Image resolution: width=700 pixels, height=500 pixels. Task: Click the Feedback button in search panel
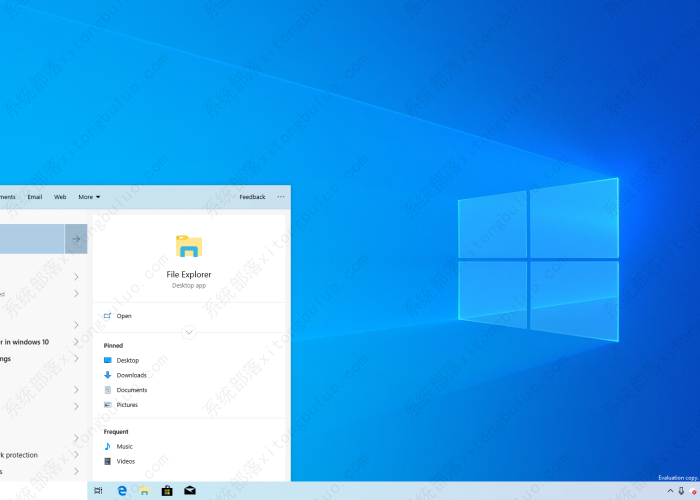[x=252, y=197]
